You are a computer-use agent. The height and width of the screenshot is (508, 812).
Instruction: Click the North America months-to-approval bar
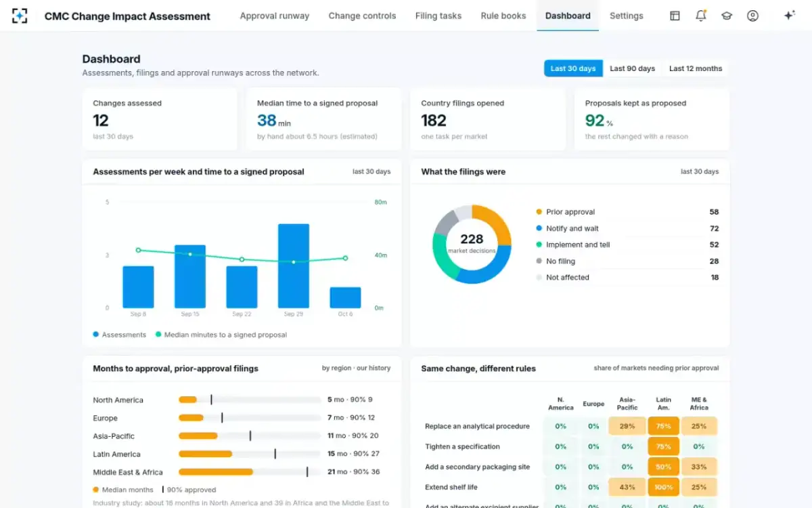coord(250,400)
